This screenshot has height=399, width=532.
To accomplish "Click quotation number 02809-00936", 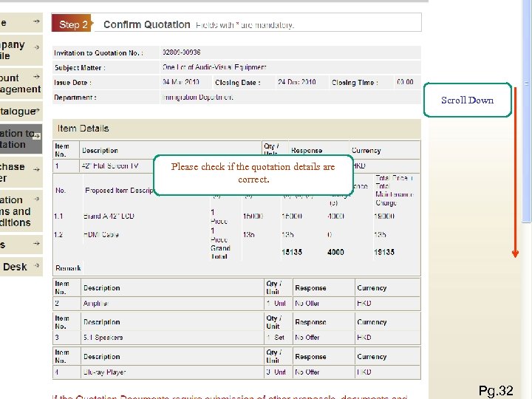I will tap(182, 52).
